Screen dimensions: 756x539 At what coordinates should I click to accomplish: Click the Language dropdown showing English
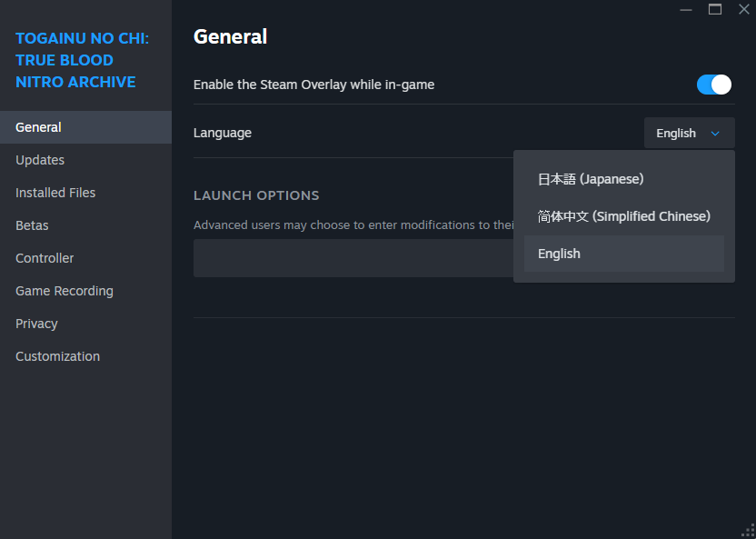(x=689, y=134)
